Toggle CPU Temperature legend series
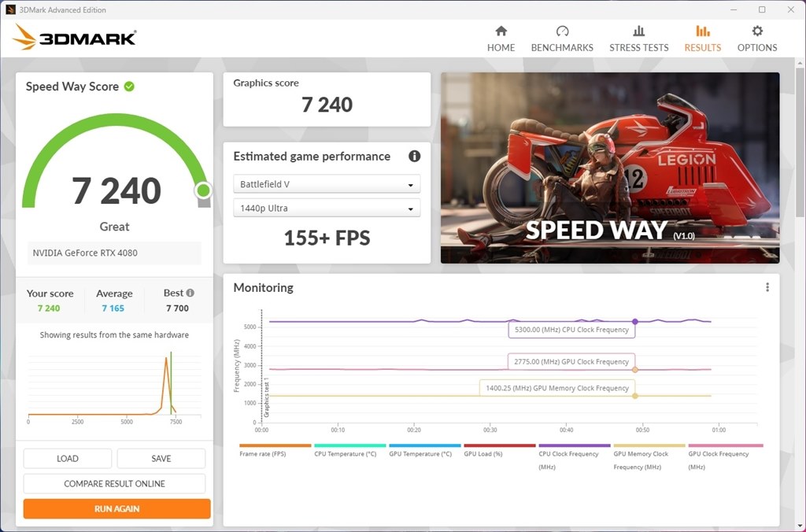This screenshot has height=532, width=806. pyautogui.click(x=349, y=451)
